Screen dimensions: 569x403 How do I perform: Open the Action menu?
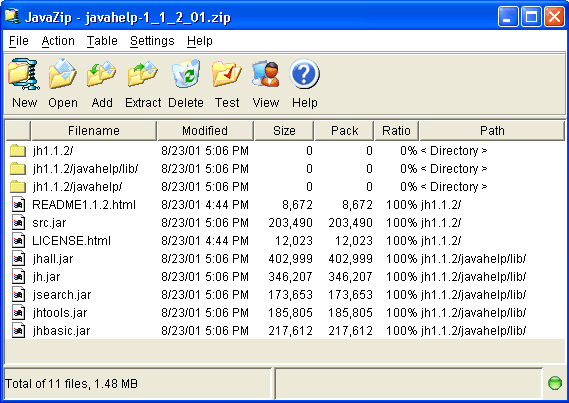[x=58, y=41]
